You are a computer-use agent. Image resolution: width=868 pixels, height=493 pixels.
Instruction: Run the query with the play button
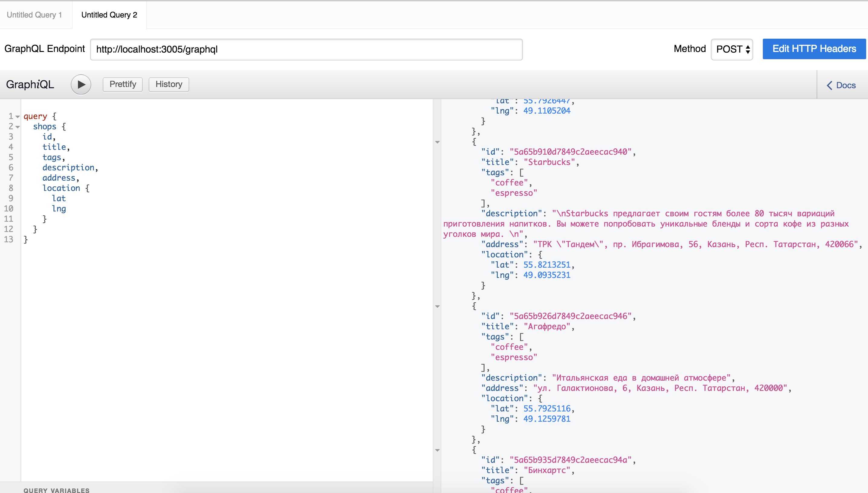[x=81, y=84]
